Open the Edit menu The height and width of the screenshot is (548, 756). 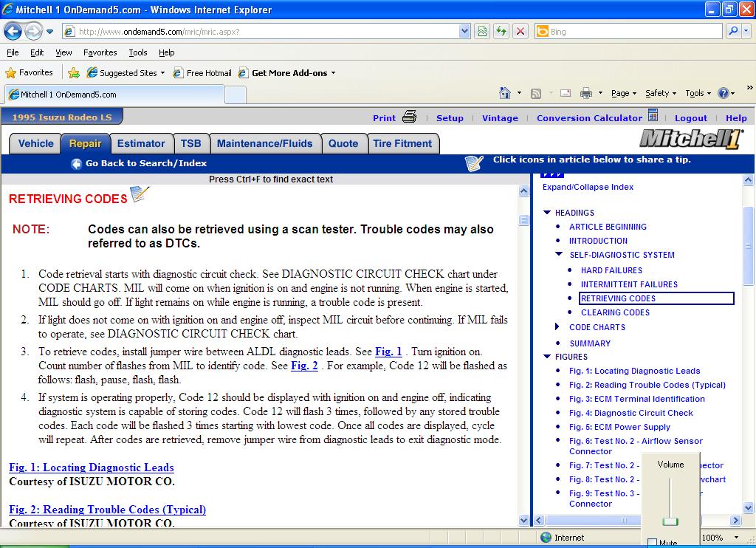coord(37,52)
